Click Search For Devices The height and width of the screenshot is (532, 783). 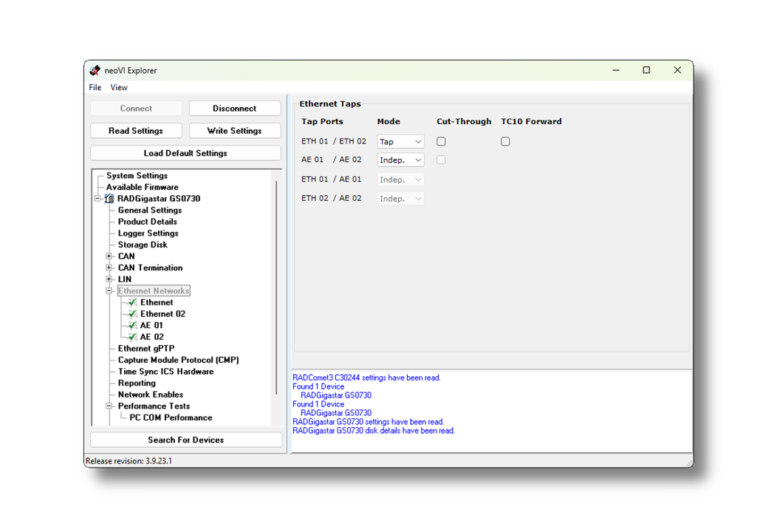(185, 439)
